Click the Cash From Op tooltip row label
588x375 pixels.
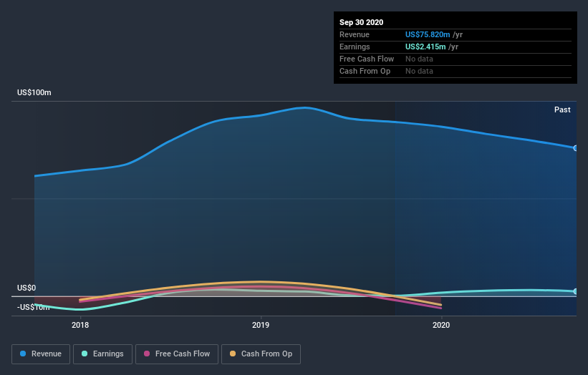pos(365,71)
